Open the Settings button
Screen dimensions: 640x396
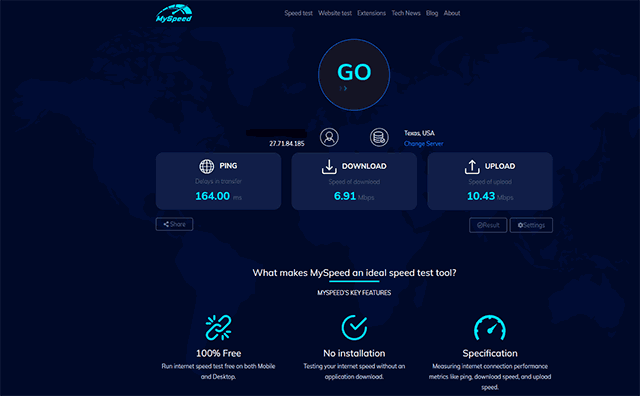531,225
